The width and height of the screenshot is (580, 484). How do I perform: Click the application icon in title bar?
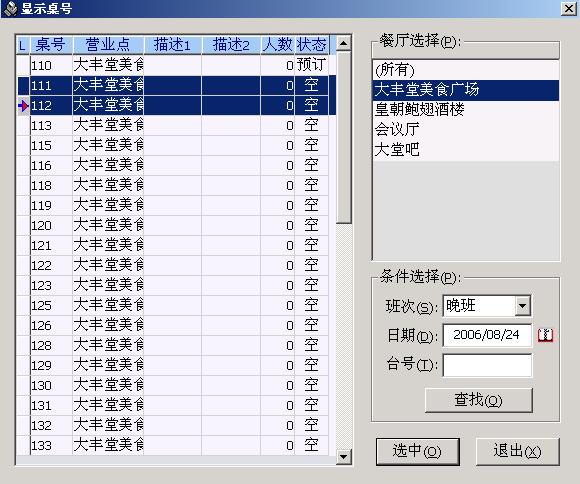(x=10, y=9)
